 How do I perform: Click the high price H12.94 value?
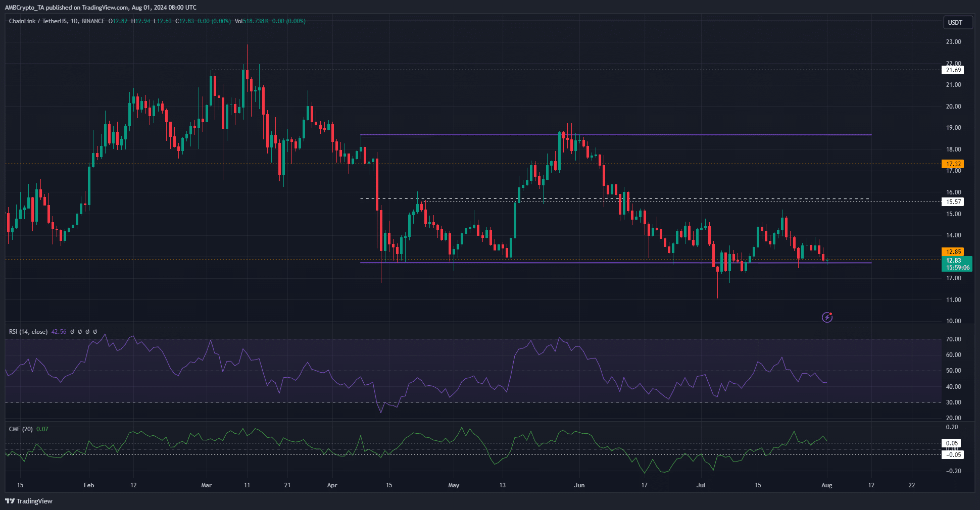click(140, 21)
